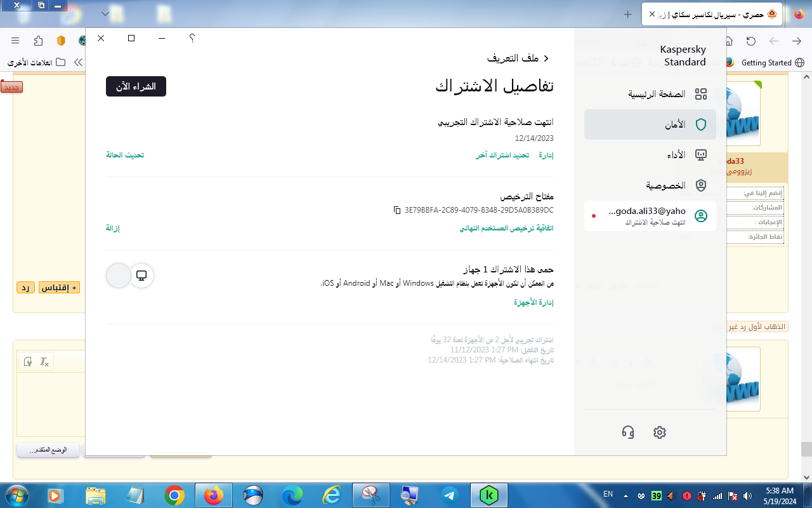The width and height of the screenshot is (812, 508).
Task: Open the Performance monitor icon in Kaspersky sidebar
Action: 701,155
